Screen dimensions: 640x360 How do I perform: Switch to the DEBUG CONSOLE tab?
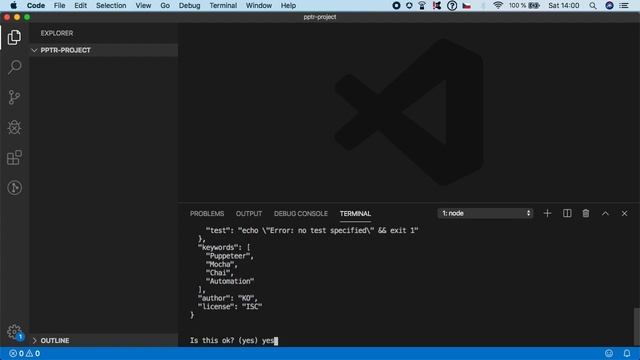tap(301, 213)
